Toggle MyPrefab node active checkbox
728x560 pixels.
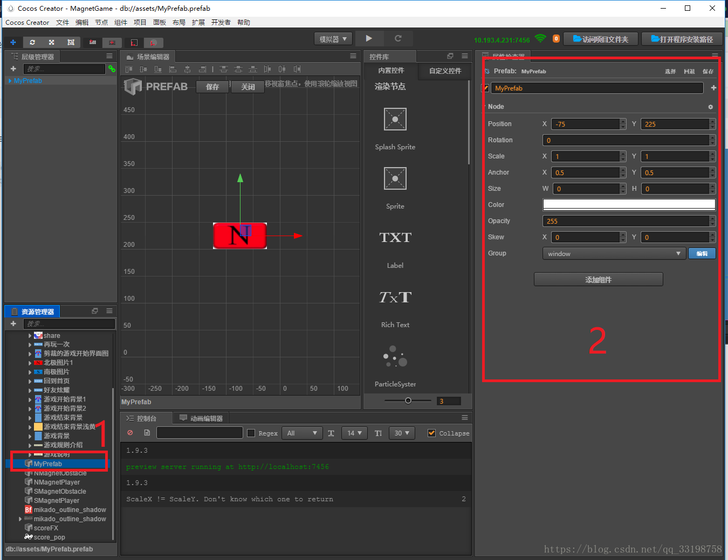[x=485, y=88]
